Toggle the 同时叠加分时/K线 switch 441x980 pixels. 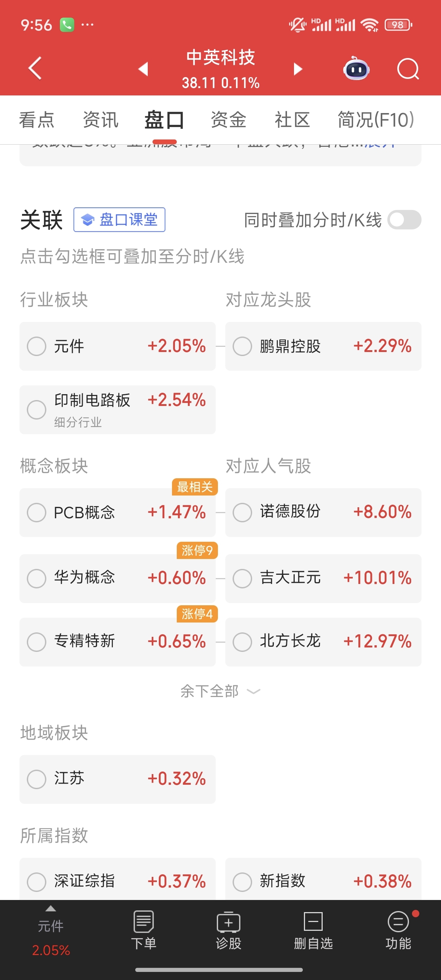point(405,220)
